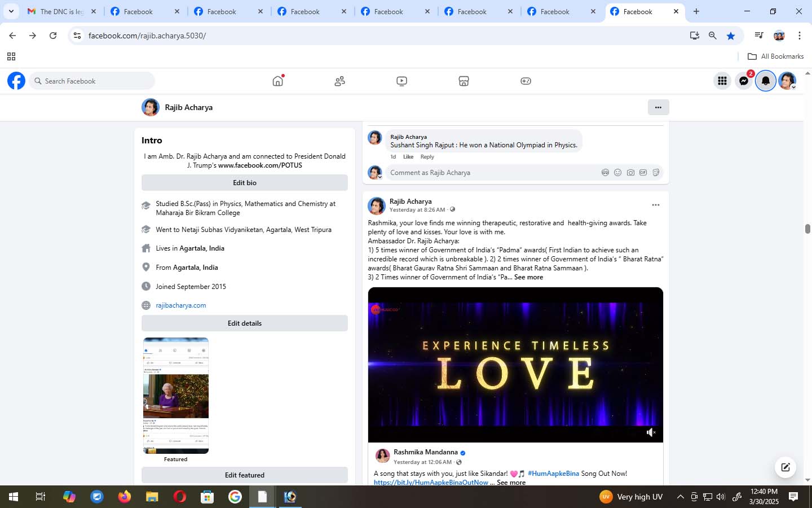Attach a photo using the camera icon
The image size is (812, 508).
click(630, 173)
